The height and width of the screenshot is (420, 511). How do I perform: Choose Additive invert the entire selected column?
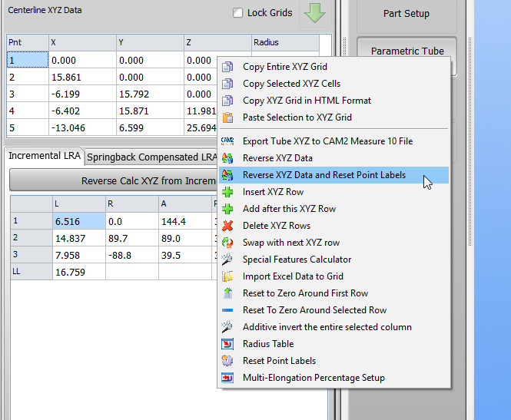pyautogui.click(x=333, y=327)
